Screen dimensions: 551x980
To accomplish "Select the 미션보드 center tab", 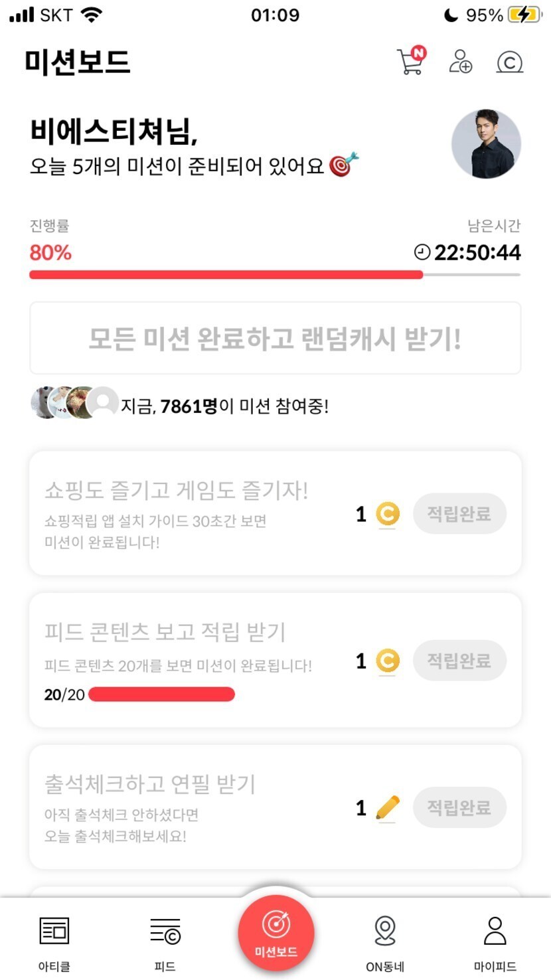I will (x=275, y=934).
